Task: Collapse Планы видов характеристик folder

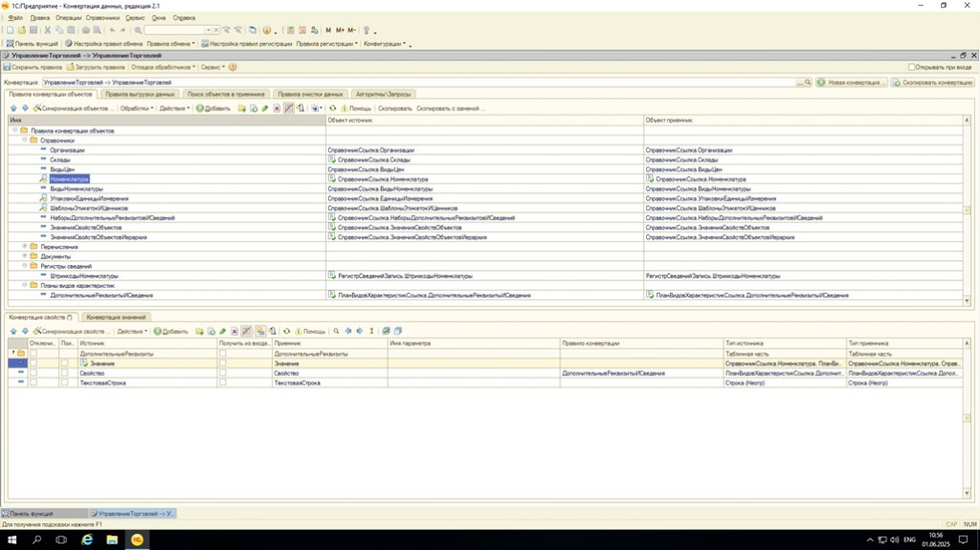Action: (25, 285)
